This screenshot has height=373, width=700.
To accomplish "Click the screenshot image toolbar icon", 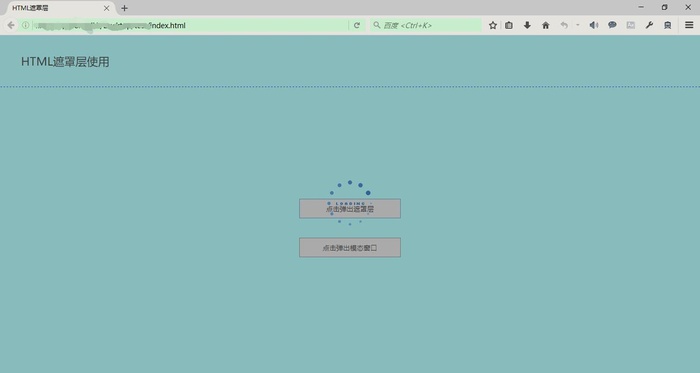I will pyautogui.click(x=630, y=25).
